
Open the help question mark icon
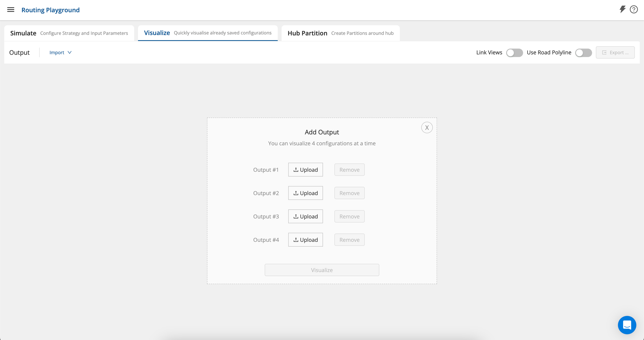(x=634, y=10)
